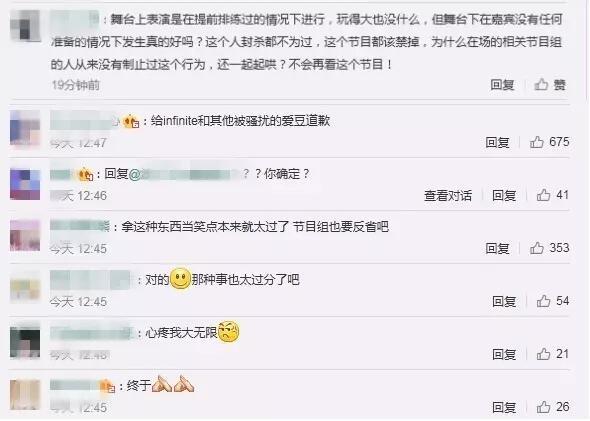Viewport: 590px width, 421px height.
Task: Reply to the '节目组也要反省吧' comment
Action: click(x=497, y=248)
